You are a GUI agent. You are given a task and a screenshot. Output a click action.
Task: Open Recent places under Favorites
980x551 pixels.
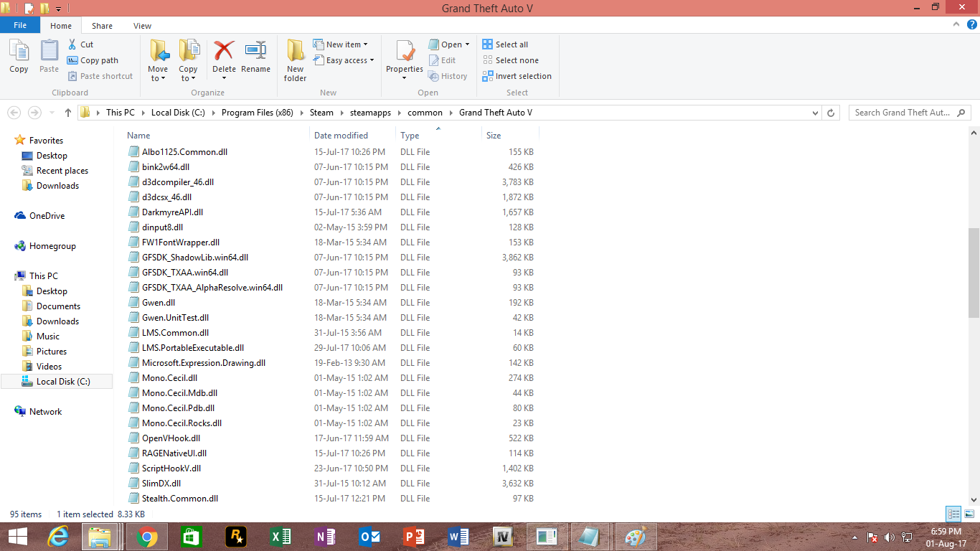(x=62, y=171)
